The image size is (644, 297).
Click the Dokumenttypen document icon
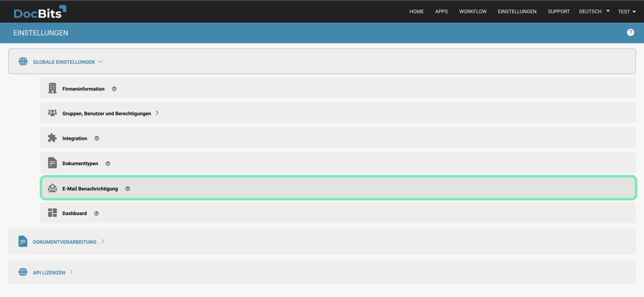pyautogui.click(x=52, y=163)
